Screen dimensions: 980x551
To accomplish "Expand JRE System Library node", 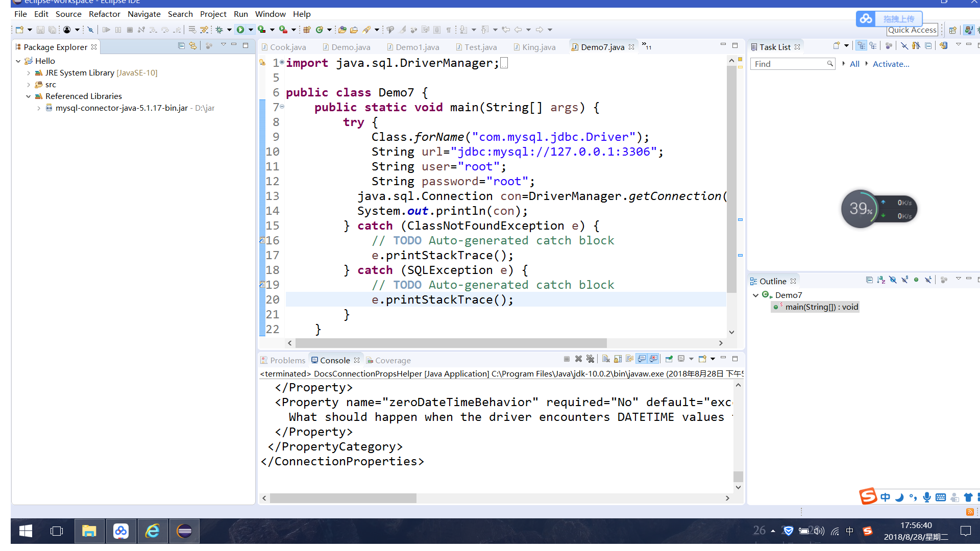I will point(29,73).
